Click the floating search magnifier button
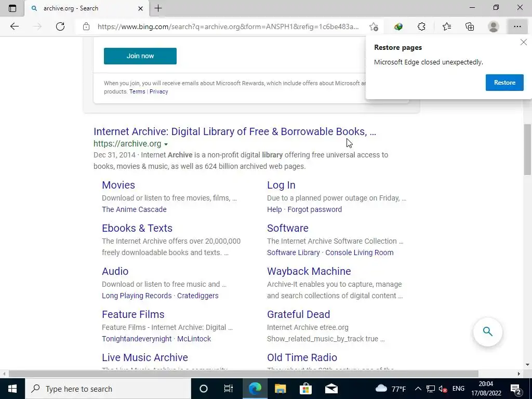This screenshot has width=532, height=399. [x=487, y=331]
